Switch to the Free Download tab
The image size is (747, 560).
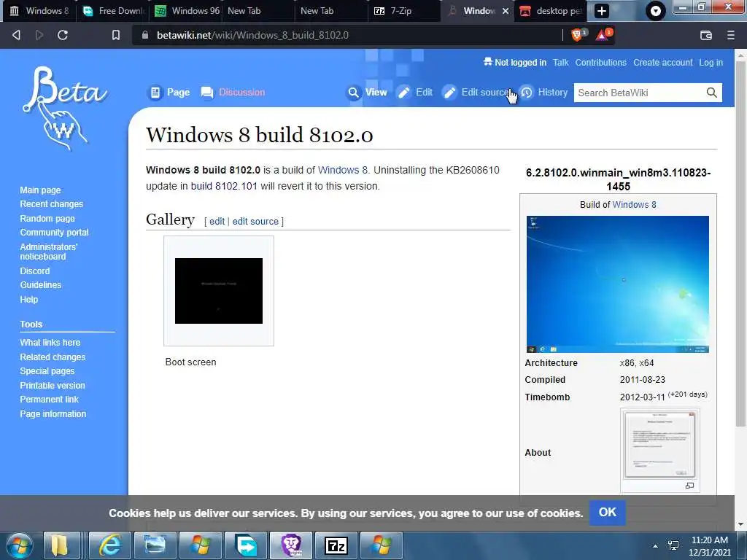pos(113,11)
